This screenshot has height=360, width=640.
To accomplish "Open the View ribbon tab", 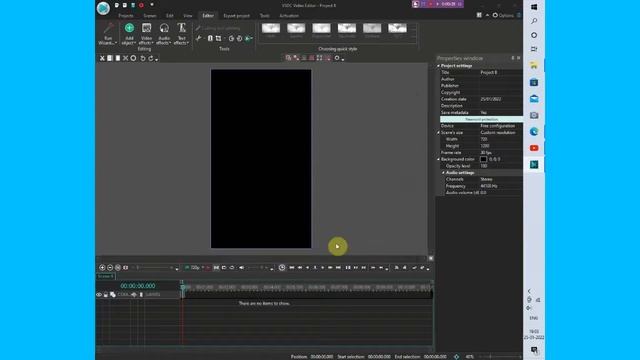I will [x=187, y=16].
